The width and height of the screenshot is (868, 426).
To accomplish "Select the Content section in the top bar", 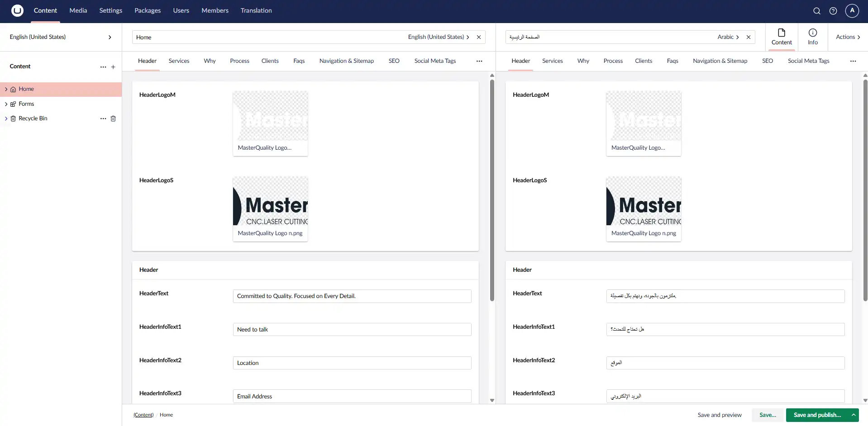I will 45,10.
